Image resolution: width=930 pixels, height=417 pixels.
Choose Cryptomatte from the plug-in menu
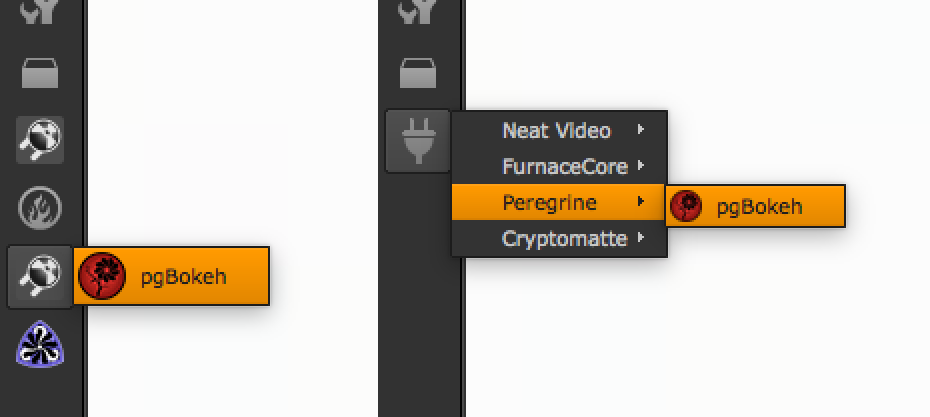tap(564, 239)
